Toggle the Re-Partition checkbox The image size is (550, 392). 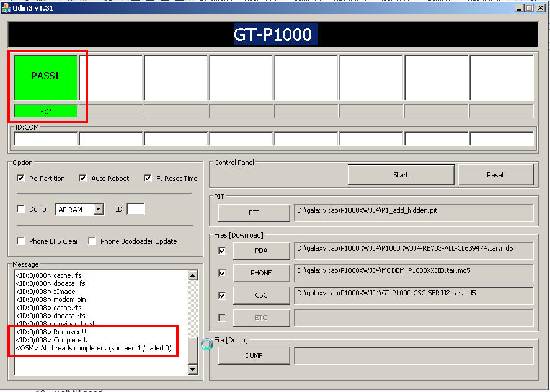coord(20,178)
